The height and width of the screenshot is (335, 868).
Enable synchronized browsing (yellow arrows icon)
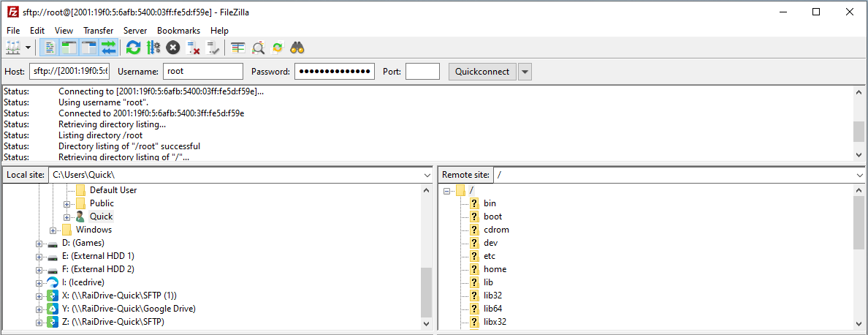[x=278, y=48]
